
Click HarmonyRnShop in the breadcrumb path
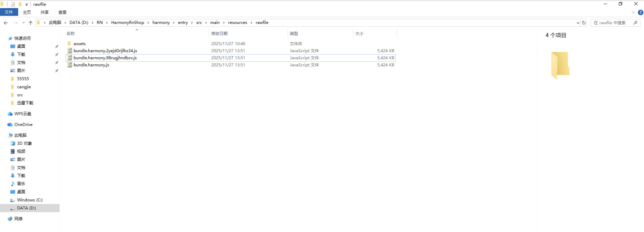(127, 23)
